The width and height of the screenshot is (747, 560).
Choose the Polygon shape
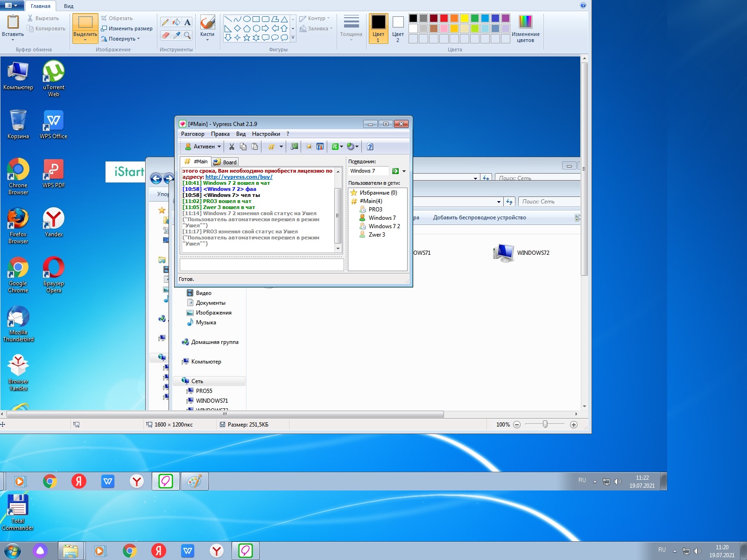(275, 19)
